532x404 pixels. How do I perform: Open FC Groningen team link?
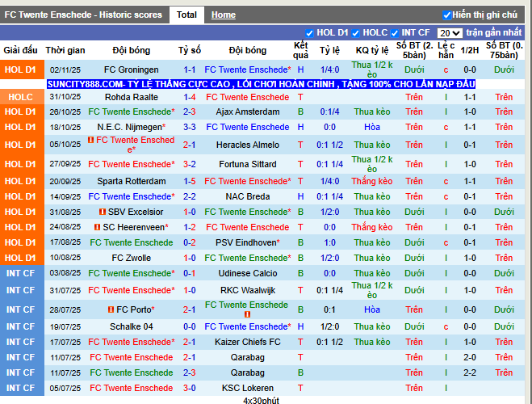(132, 69)
